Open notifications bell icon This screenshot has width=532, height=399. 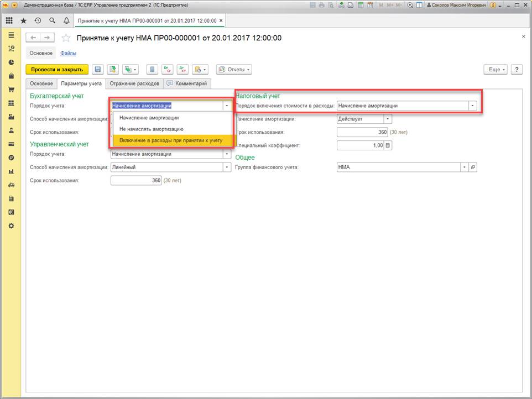(x=66, y=20)
